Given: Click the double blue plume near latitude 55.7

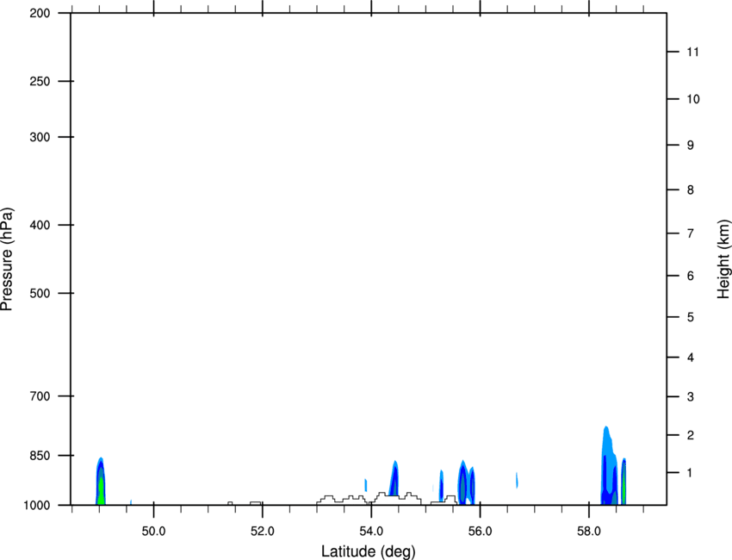Looking at the screenshot, I should 467,483.
